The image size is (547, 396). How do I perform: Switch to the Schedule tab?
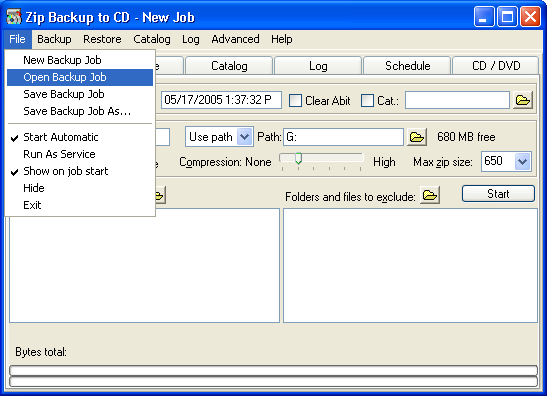coord(407,66)
